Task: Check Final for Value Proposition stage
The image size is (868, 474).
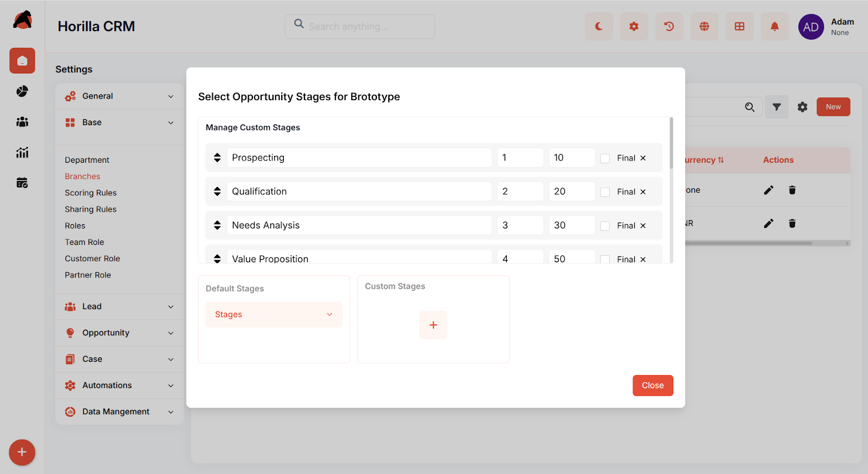Action: coord(605,260)
